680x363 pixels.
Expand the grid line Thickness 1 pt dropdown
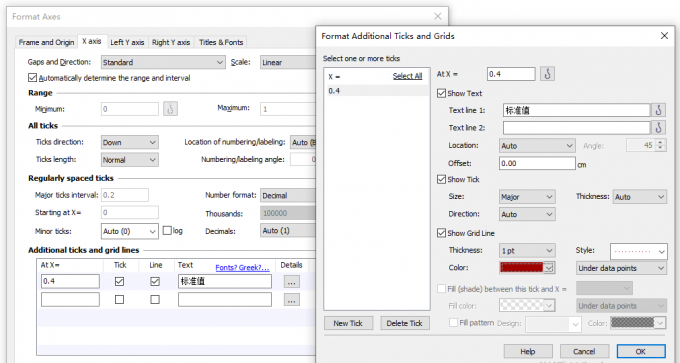pyautogui.click(x=527, y=251)
